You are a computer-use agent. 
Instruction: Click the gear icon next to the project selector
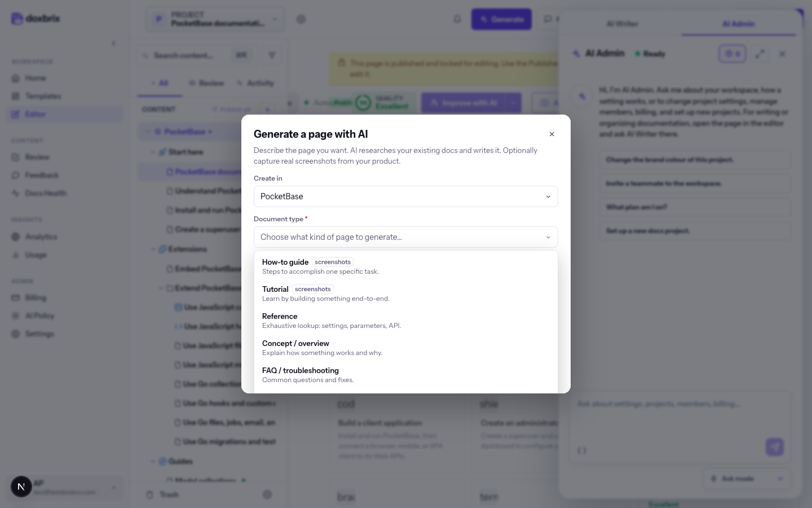pos(301,19)
